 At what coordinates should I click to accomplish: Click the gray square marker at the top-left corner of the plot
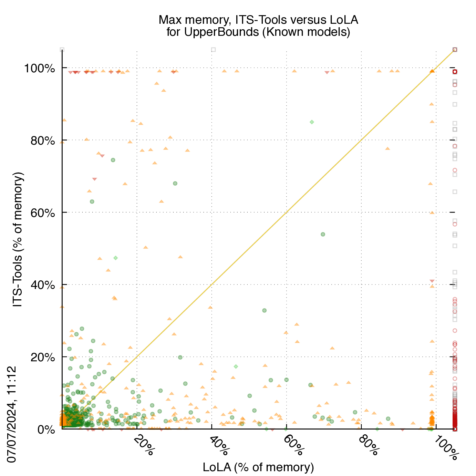(62, 50)
